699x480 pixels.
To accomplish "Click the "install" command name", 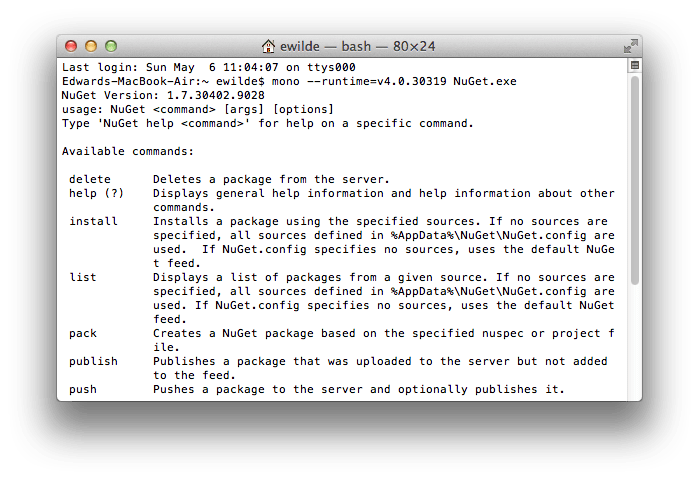I will 93,221.
